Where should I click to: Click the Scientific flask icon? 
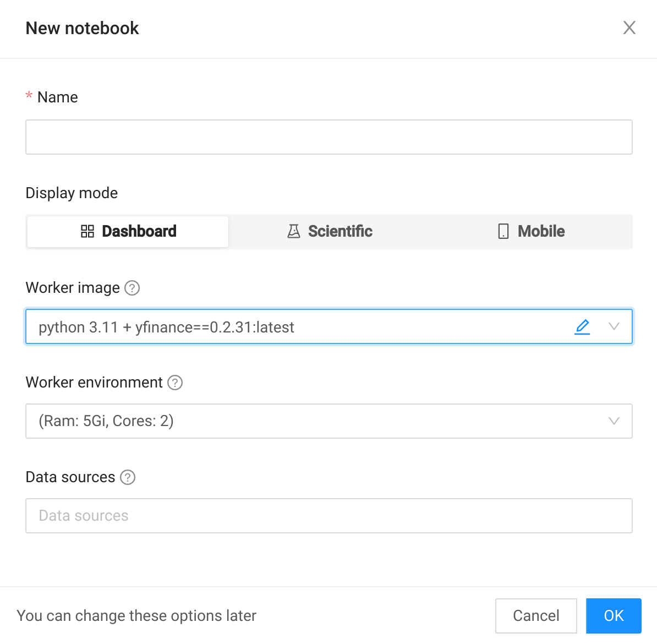coord(295,231)
